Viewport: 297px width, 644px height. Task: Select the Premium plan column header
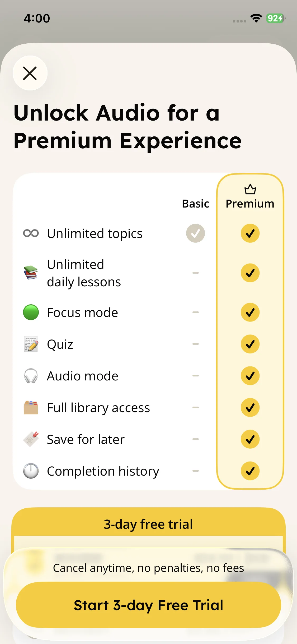click(250, 204)
